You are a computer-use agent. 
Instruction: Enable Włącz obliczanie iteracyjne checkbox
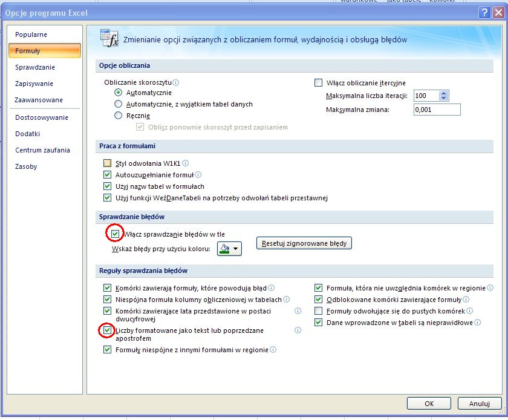(319, 83)
